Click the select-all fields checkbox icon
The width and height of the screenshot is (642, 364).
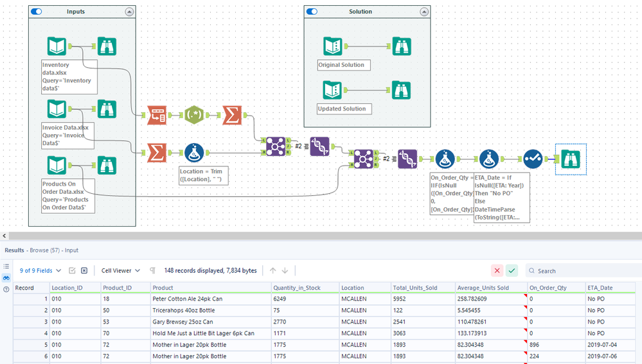(x=72, y=270)
